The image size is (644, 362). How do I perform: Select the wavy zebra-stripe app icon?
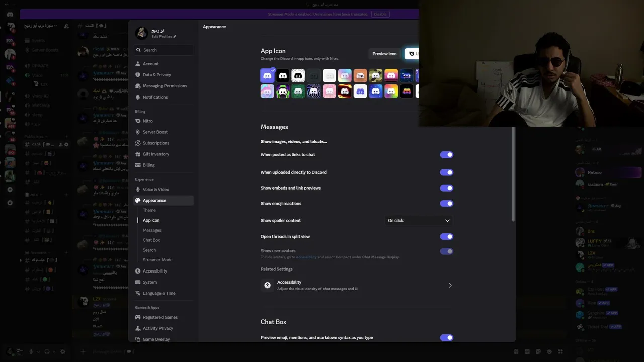(314, 91)
